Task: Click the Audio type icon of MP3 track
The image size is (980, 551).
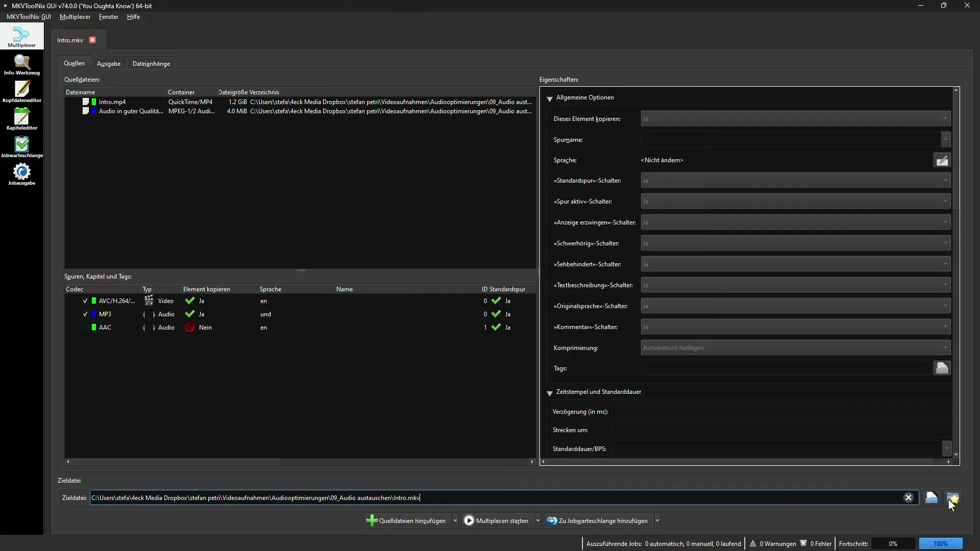Action: pos(149,314)
